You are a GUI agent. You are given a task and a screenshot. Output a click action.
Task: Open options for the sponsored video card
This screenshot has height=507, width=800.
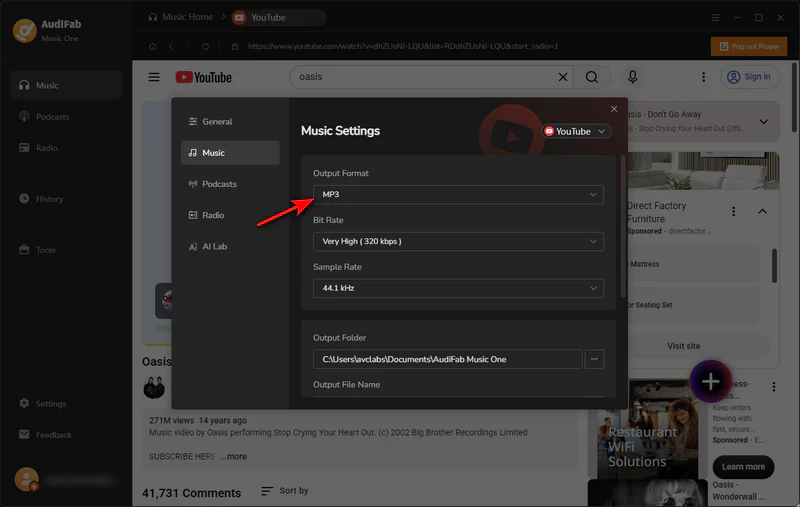773,387
